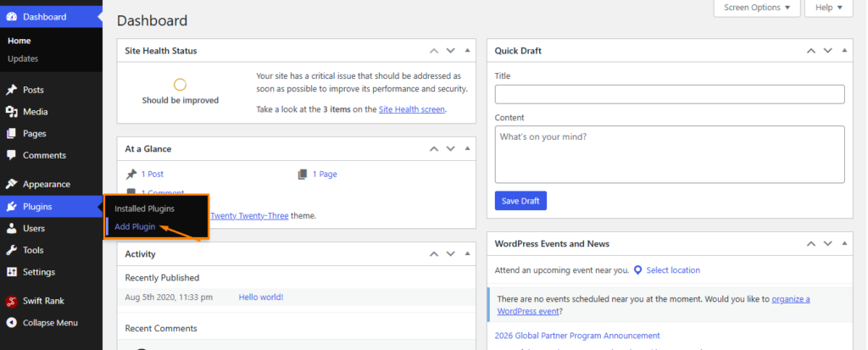Click the Collapse Menu arrow icon
The image size is (868, 350).
click(x=11, y=323)
